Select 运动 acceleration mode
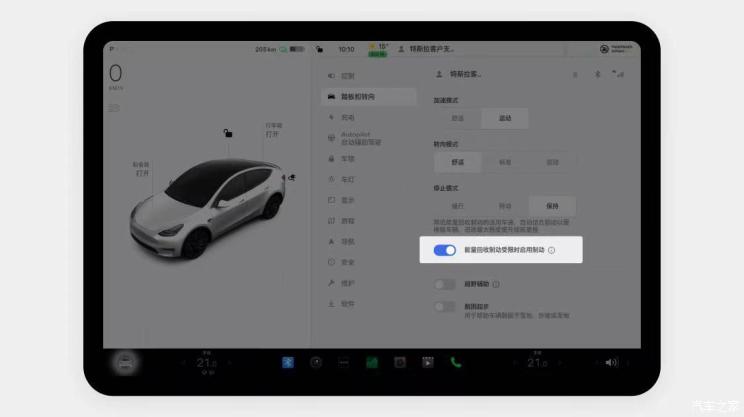744x417 pixels. [x=505, y=118]
